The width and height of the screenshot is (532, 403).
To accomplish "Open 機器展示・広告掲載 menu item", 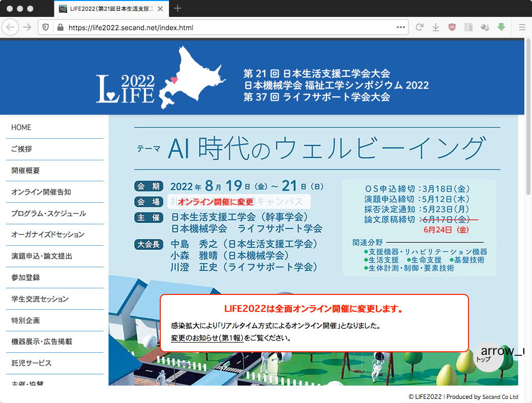I will point(55,342).
